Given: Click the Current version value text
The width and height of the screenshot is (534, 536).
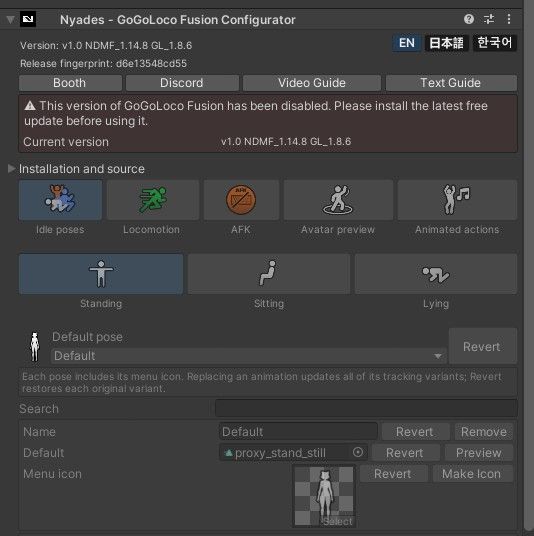Looking at the screenshot, I should pos(286,142).
